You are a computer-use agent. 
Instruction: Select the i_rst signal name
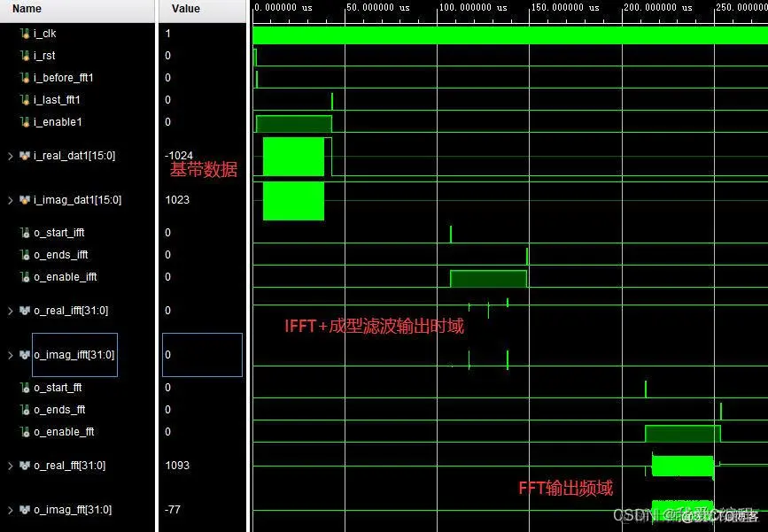(44, 55)
